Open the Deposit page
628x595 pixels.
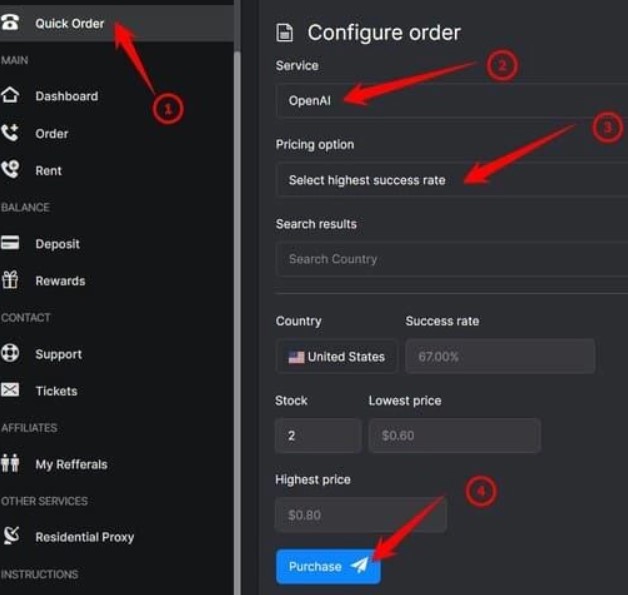click(x=57, y=244)
